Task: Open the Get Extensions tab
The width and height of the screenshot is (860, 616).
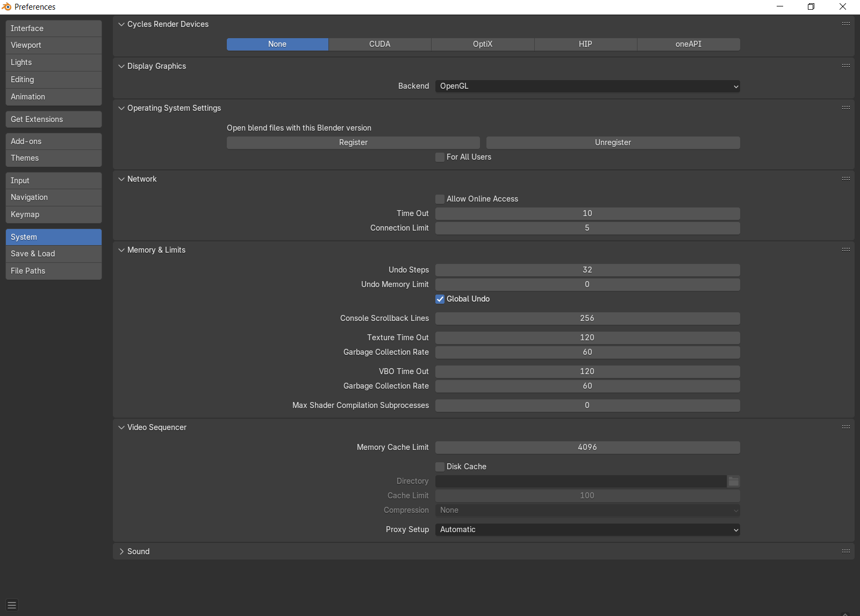Action: pyautogui.click(x=54, y=119)
